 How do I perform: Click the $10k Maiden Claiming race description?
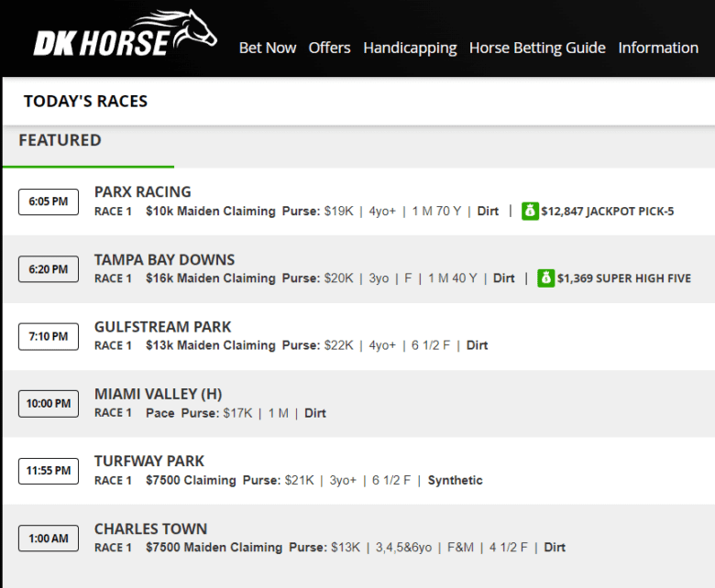(211, 212)
